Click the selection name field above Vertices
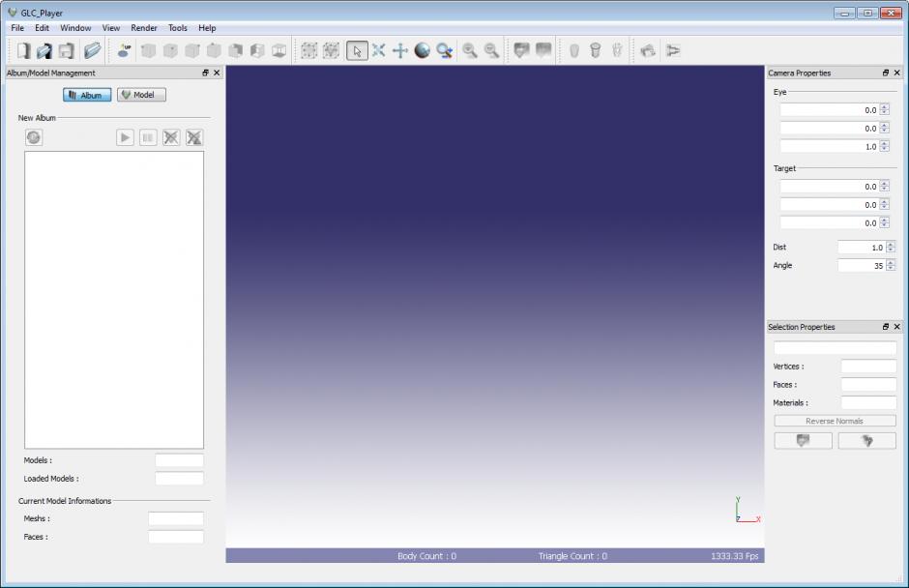Screen dimensions: 909x588 point(835,348)
